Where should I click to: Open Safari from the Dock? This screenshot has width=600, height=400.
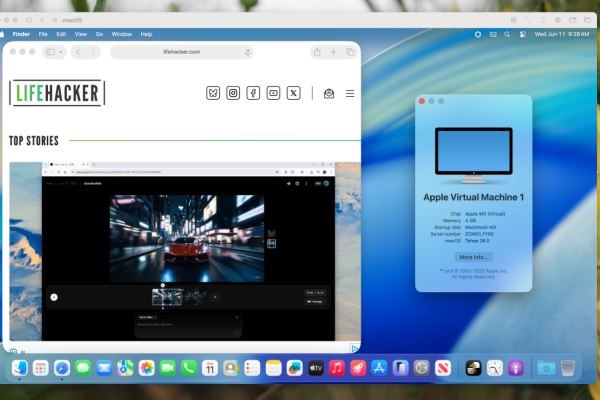[x=62, y=368]
